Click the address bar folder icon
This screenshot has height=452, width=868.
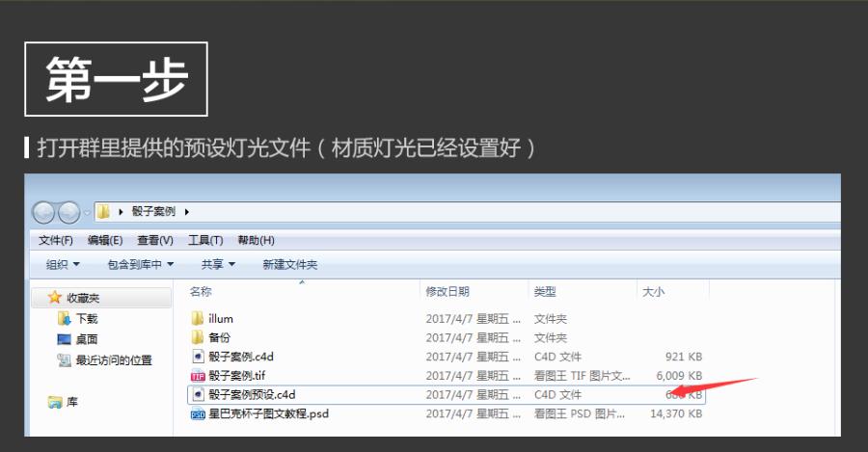point(103,212)
